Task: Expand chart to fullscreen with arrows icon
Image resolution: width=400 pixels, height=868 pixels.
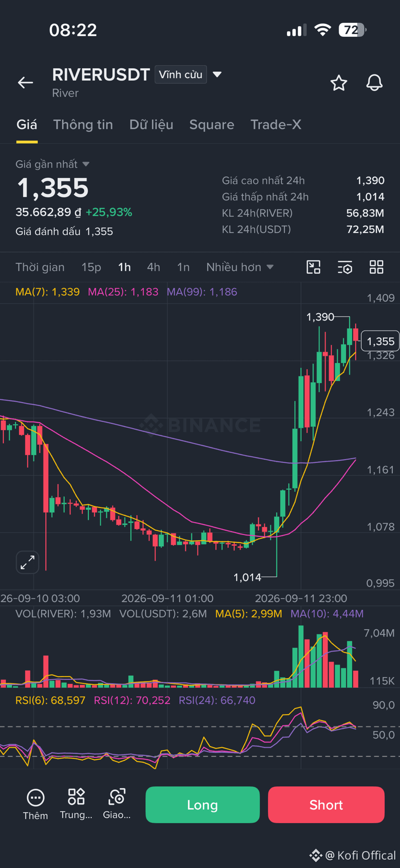Action: [28, 562]
